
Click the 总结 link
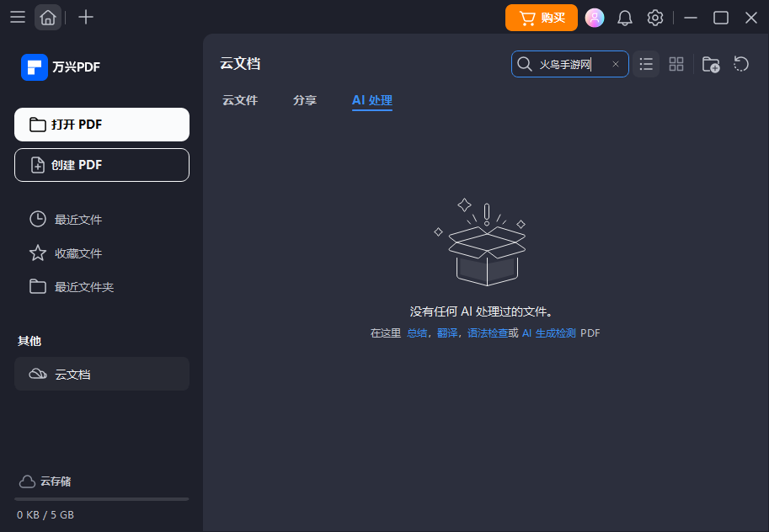tap(417, 333)
